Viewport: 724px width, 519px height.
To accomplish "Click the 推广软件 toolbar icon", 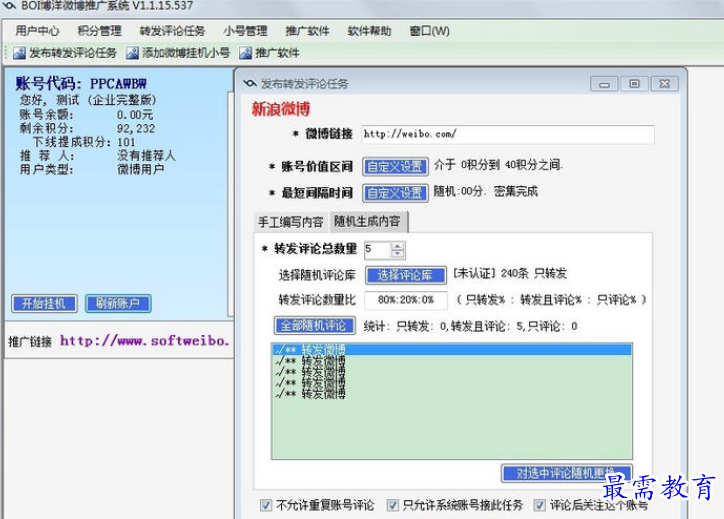I will pyautogui.click(x=245, y=53).
